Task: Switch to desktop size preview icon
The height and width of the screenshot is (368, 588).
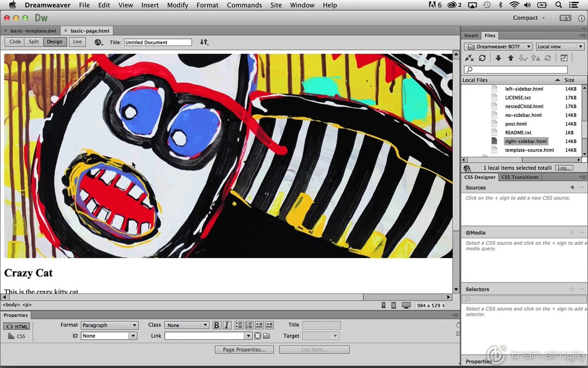Action: pyautogui.click(x=406, y=305)
